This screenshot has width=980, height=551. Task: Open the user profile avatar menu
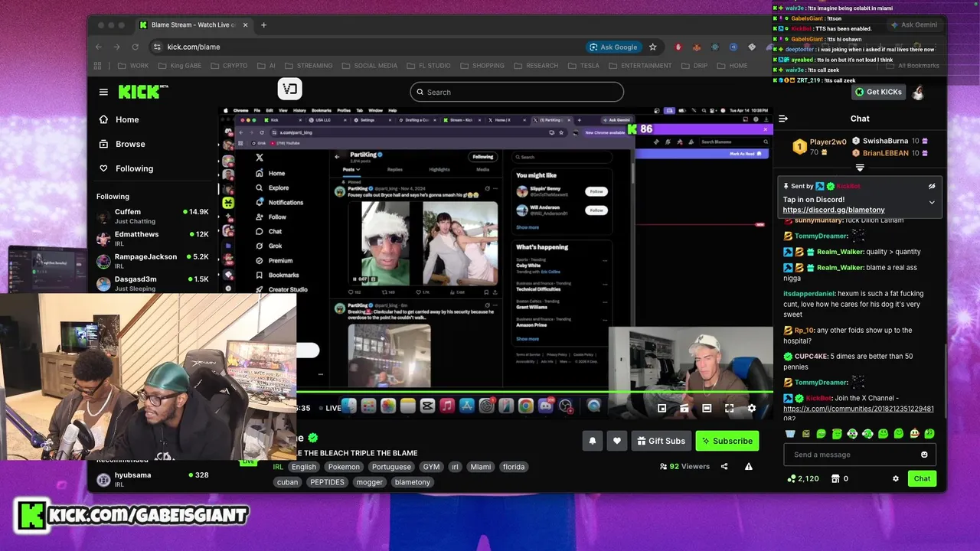[x=919, y=92]
